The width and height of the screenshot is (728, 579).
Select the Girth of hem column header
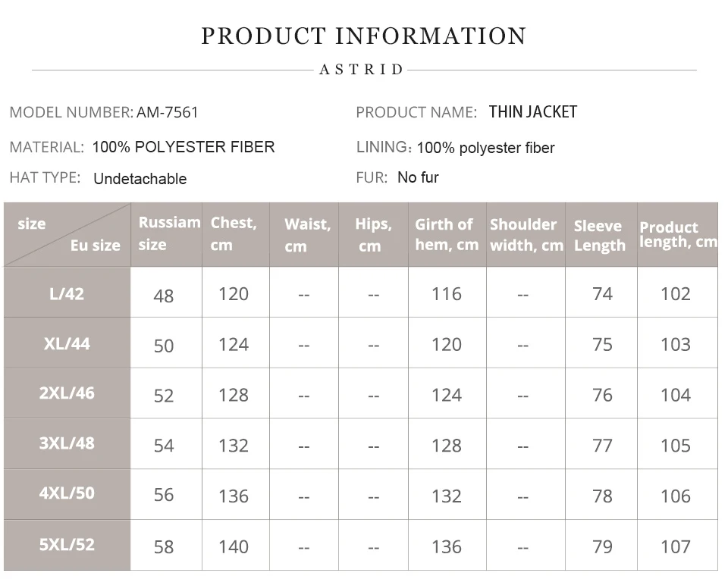(446, 234)
